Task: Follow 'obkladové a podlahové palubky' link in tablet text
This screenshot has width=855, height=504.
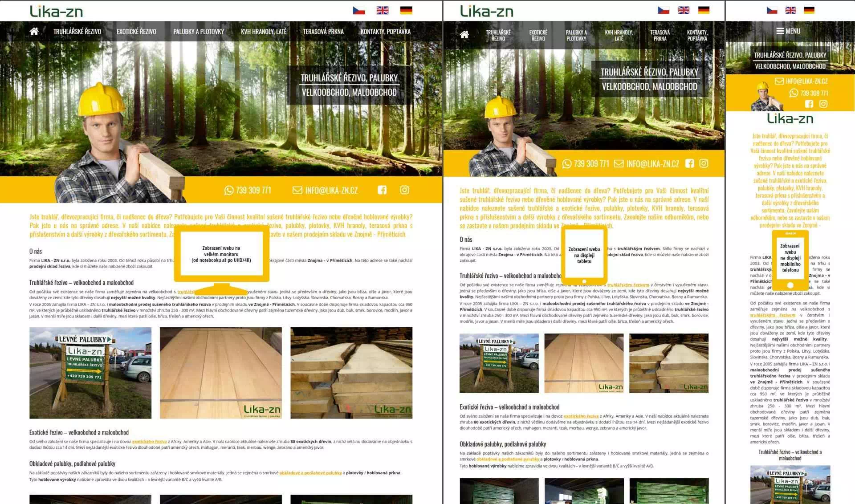Action: [508, 459]
